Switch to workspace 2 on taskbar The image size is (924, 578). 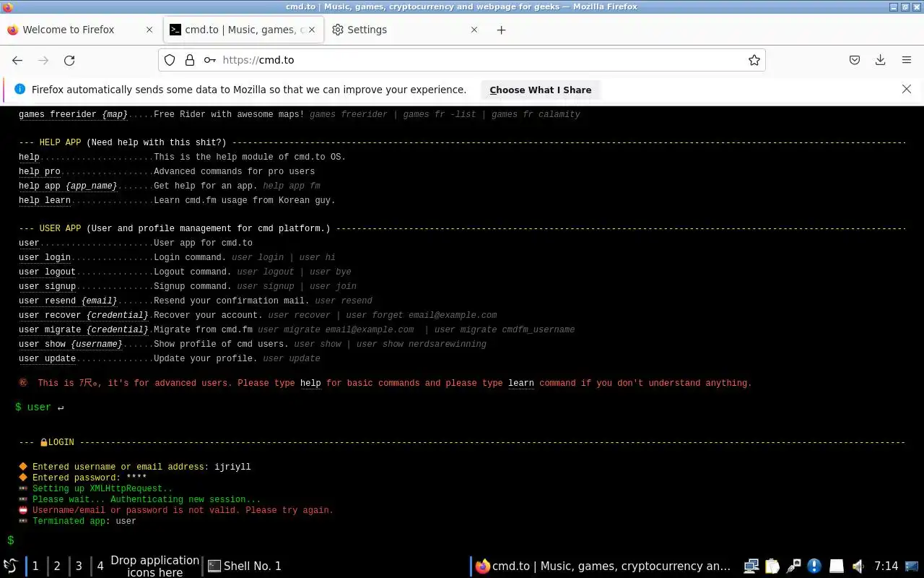(57, 566)
